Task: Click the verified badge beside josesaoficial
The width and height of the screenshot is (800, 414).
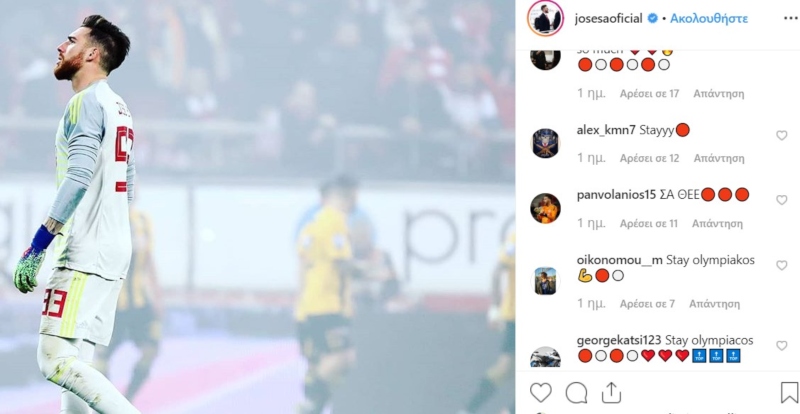Action: click(x=652, y=19)
